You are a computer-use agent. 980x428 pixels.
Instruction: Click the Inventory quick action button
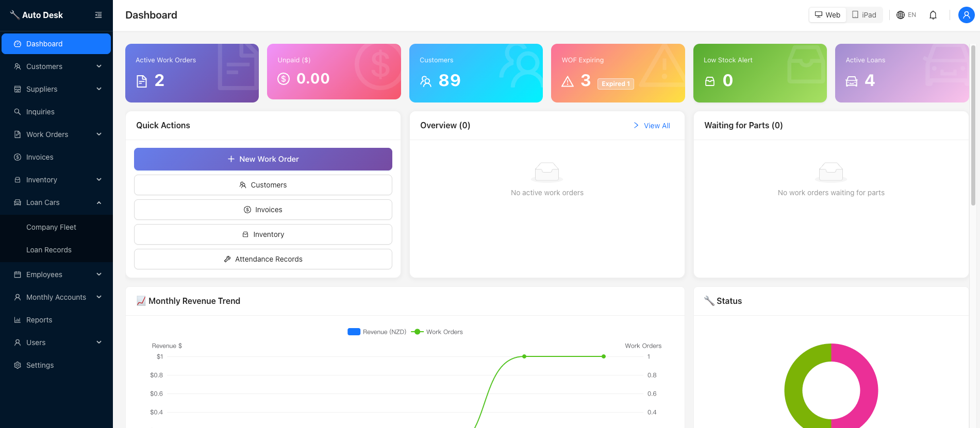(x=263, y=234)
